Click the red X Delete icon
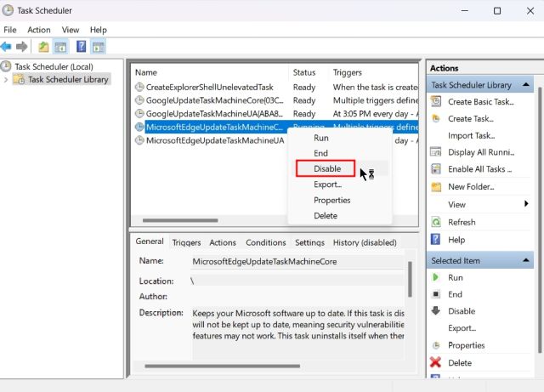This screenshot has height=392, width=544. pyautogui.click(x=435, y=362)
